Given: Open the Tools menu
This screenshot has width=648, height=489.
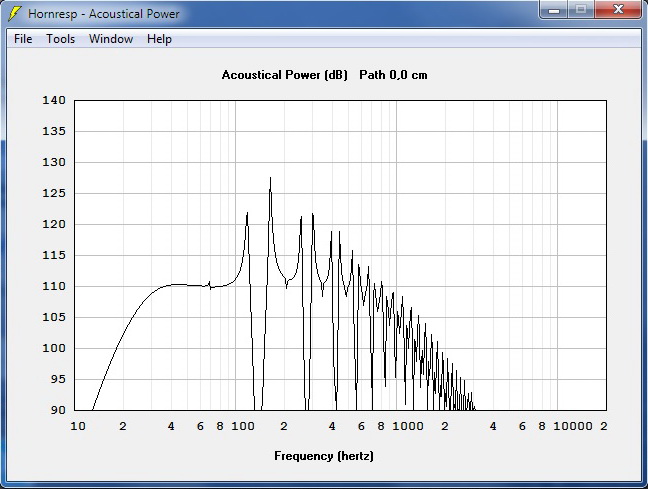Looking at the screenshot, I should tap(61, 39).
